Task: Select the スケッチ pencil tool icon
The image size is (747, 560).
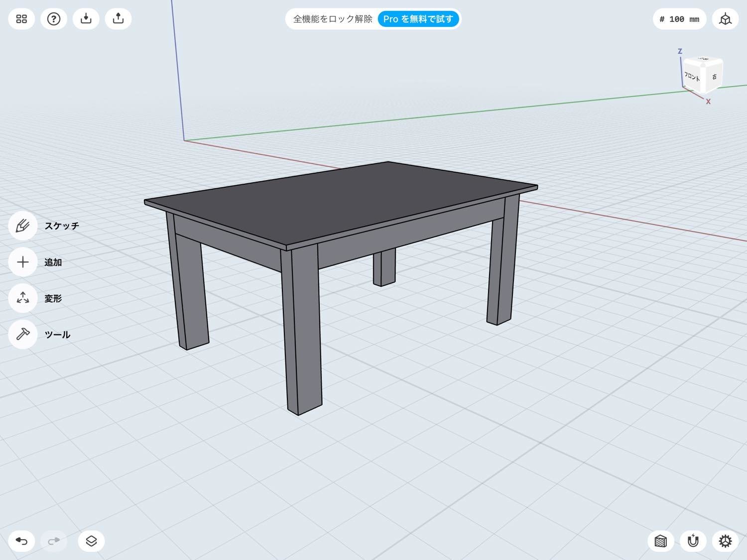Action: coord(23,225)
